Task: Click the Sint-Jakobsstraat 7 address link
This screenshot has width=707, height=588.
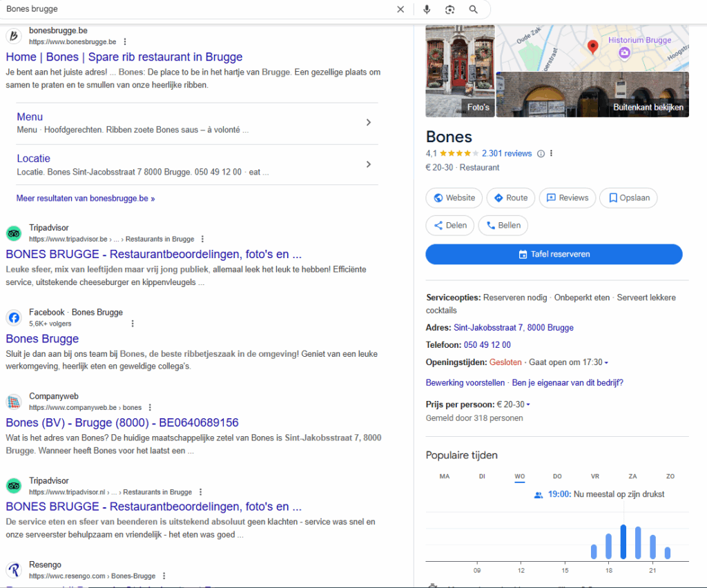Action: (x=514, y=328)
